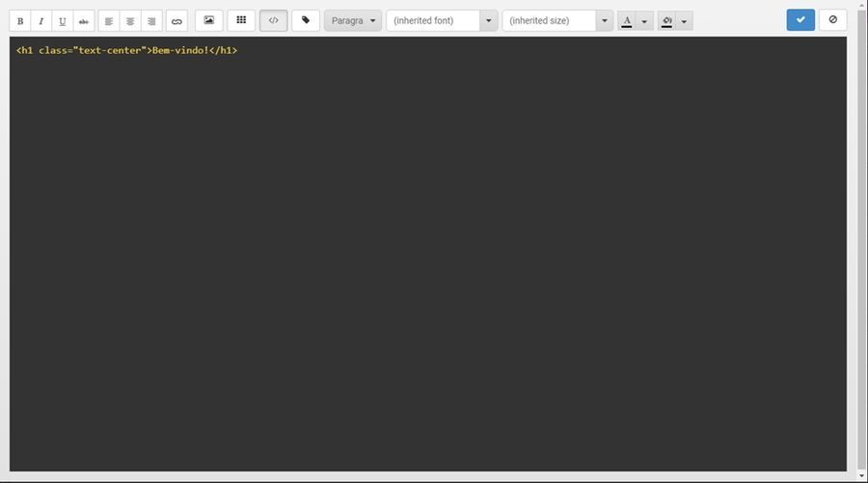Toggle HTML source code view
Viewport: 868px width, 483px height.
pos(274,20)
